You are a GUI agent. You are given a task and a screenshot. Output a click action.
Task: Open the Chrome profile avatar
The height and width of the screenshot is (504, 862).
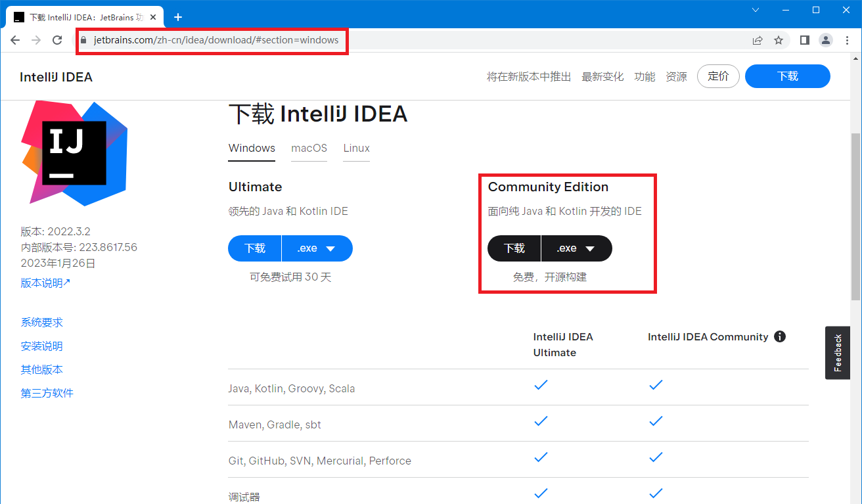(x=826, y=40)
